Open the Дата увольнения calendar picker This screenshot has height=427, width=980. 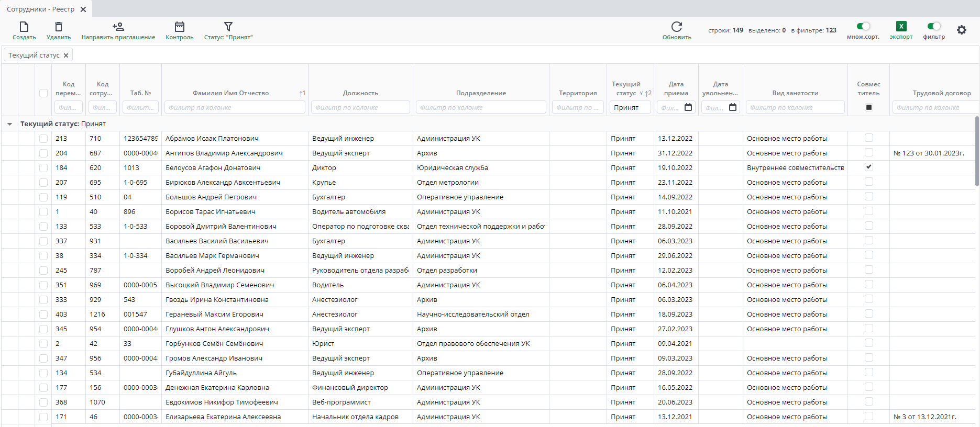coord(733,107)
